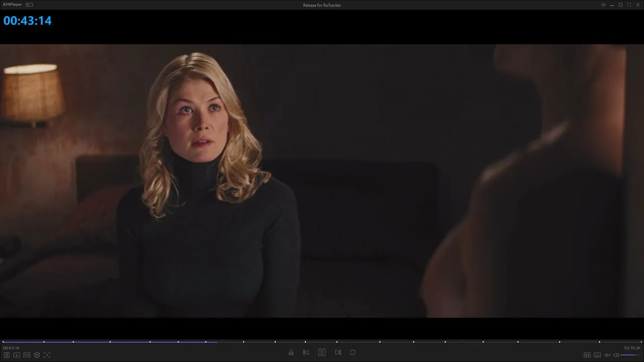Screen dimensions: 644x362
Task: Click the eject/open file button
Action: tap(291, 352)
